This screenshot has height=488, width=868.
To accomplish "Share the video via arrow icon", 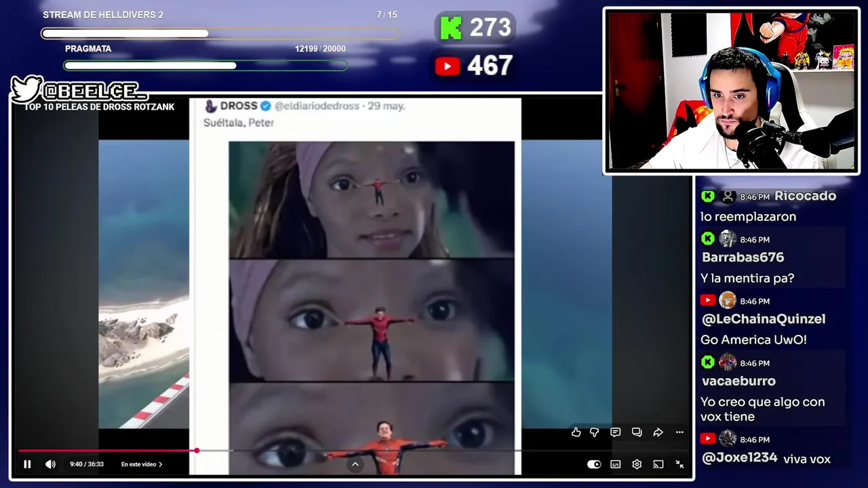I will pyautogui.click(x=658, y=432).
